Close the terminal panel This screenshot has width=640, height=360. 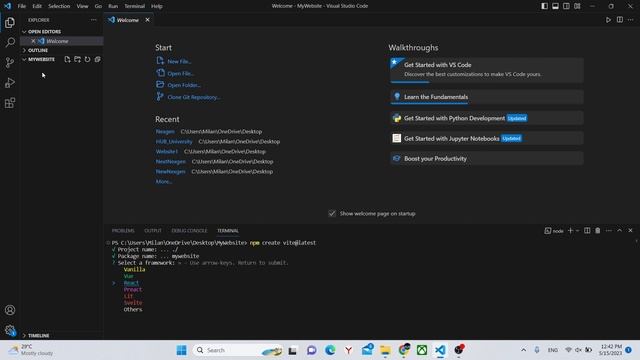[631, 231]
